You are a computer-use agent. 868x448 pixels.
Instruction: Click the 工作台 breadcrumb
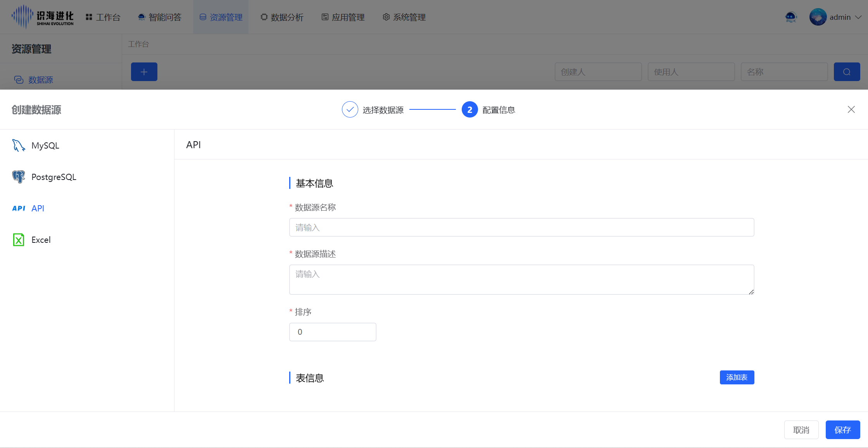[x=138, y=44]
